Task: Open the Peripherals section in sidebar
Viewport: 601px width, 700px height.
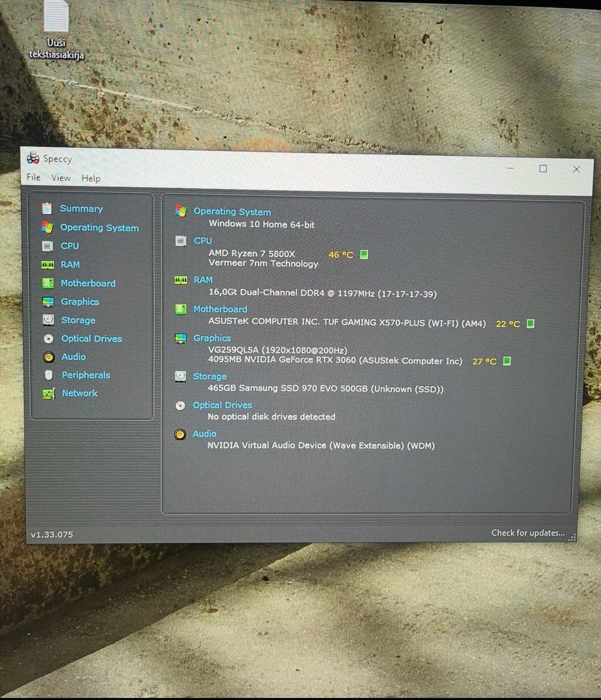Action: [x=86, y=375]
